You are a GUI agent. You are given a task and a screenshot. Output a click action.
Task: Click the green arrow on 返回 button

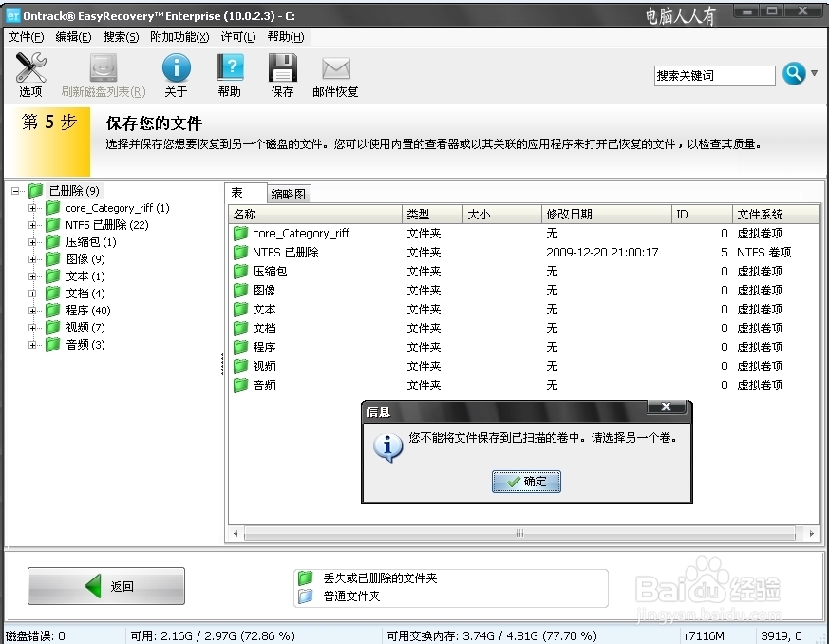pyautogui.click(x=93, y=586)
